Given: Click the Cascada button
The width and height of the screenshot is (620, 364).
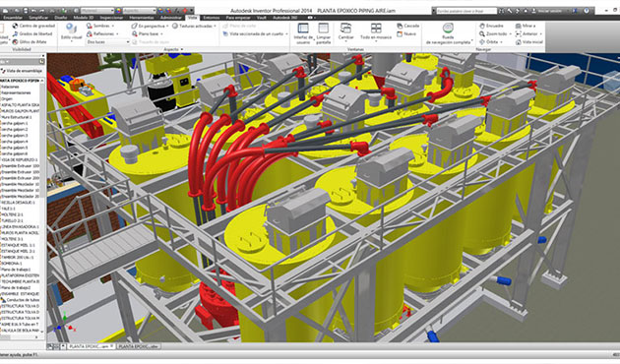Looking at the screenshot, I should (x=407, y=26).
